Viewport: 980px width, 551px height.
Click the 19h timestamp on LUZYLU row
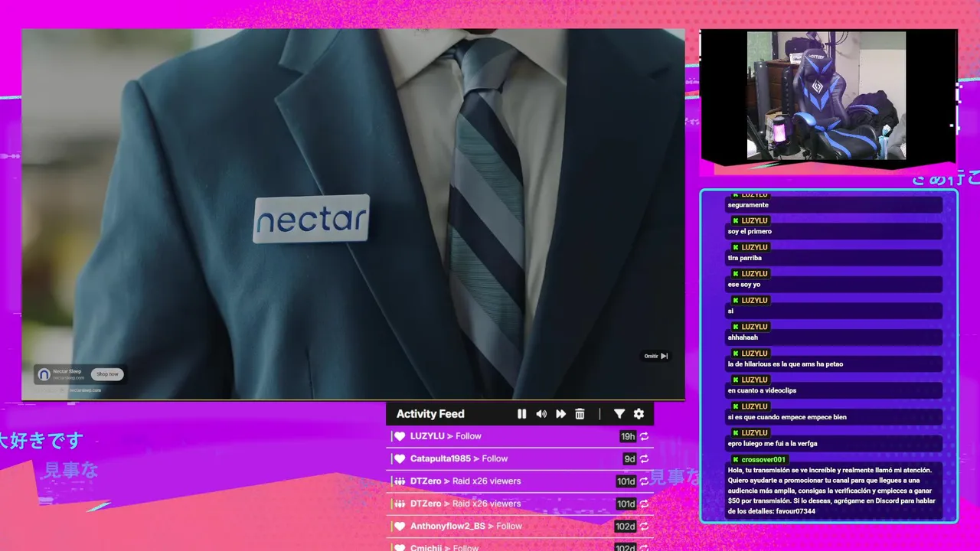click(x=628, y=436)
